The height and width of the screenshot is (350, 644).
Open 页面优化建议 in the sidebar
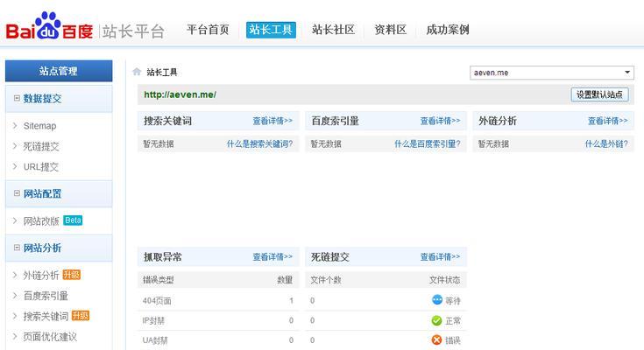(50, 337)
